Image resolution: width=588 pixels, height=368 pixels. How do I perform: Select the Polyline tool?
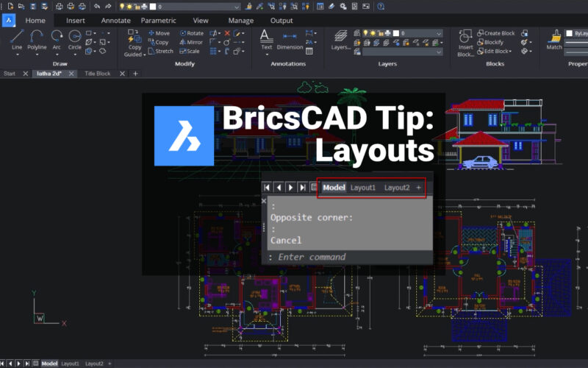pyautogui.click(x=37, y=39)
